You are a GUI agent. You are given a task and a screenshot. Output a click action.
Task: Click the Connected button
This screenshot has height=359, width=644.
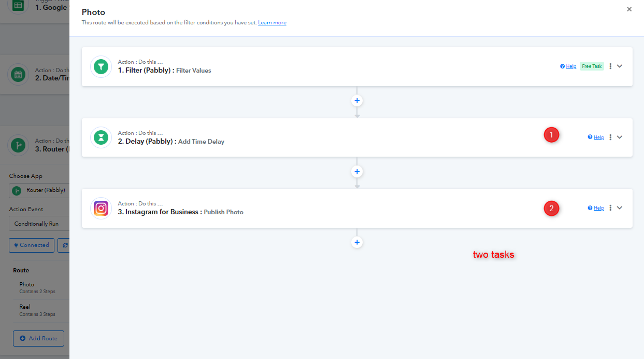click(x=32, y=245)
